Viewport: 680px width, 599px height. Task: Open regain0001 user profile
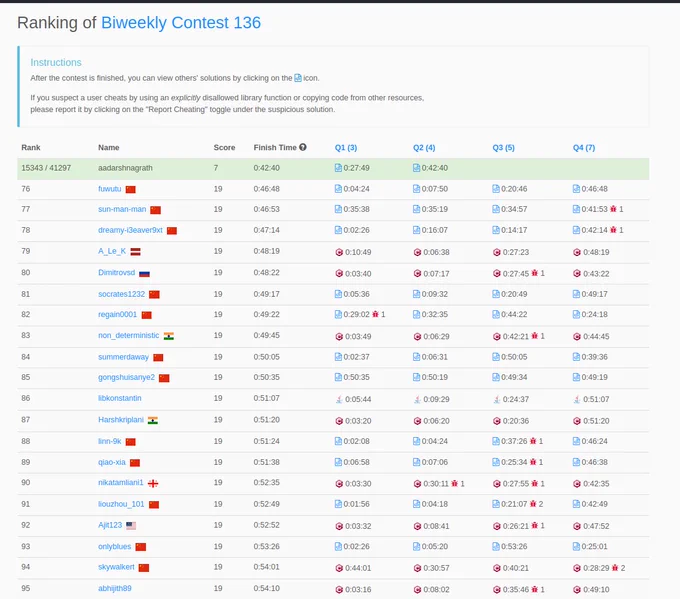(117, 314)
